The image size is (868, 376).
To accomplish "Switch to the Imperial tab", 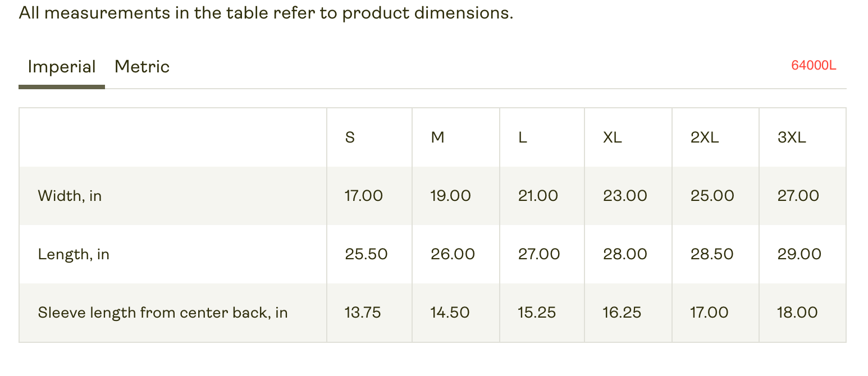I will point(62,67).
